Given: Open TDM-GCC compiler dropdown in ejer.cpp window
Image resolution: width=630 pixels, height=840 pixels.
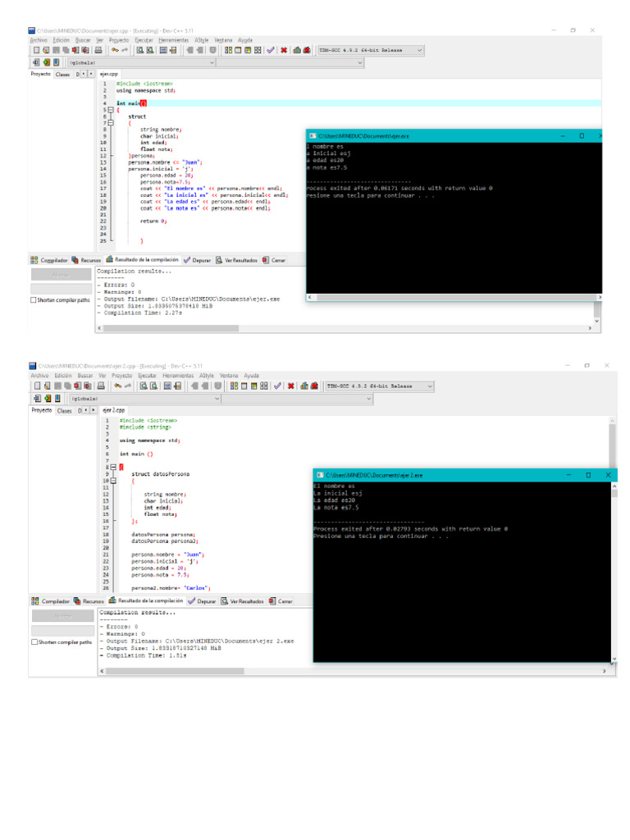Looking at the screenshot, I should coord(419,50).
